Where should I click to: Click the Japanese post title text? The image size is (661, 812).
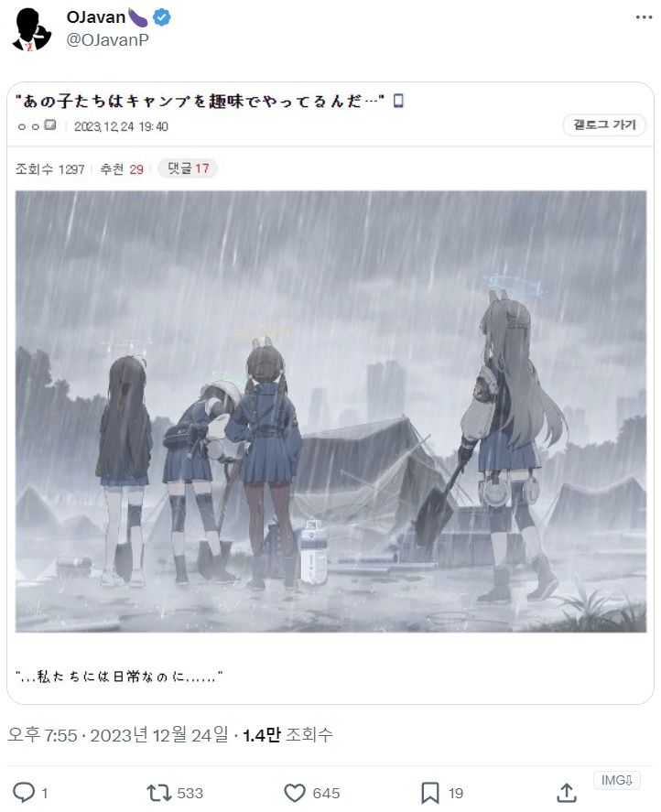coord(200,101)
